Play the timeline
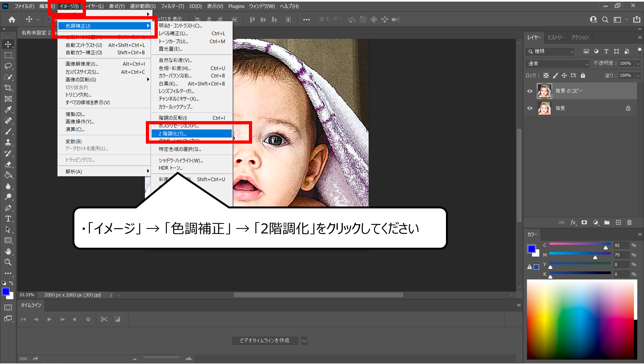This screenshot has width=644, height=364. [x=49, y=319]
